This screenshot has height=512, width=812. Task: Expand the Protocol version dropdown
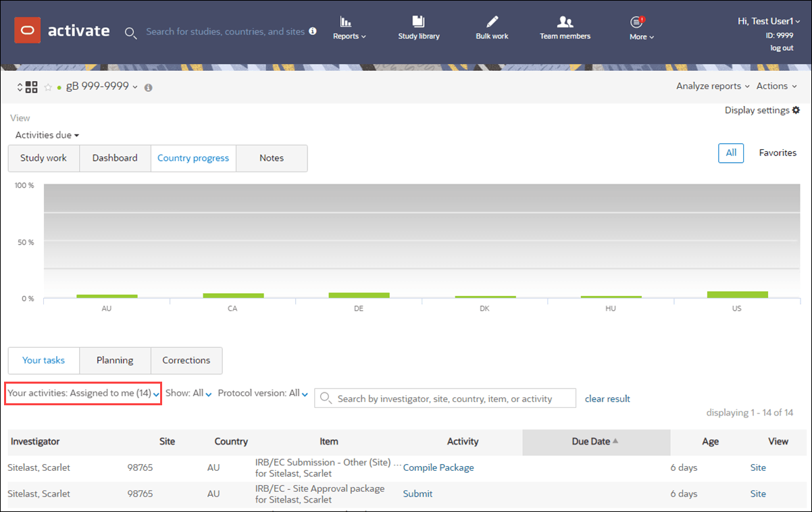point(263,393)
